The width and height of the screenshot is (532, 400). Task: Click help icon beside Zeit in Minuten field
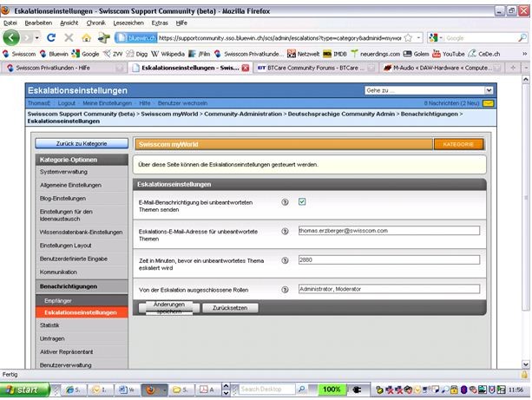[285, 260]
